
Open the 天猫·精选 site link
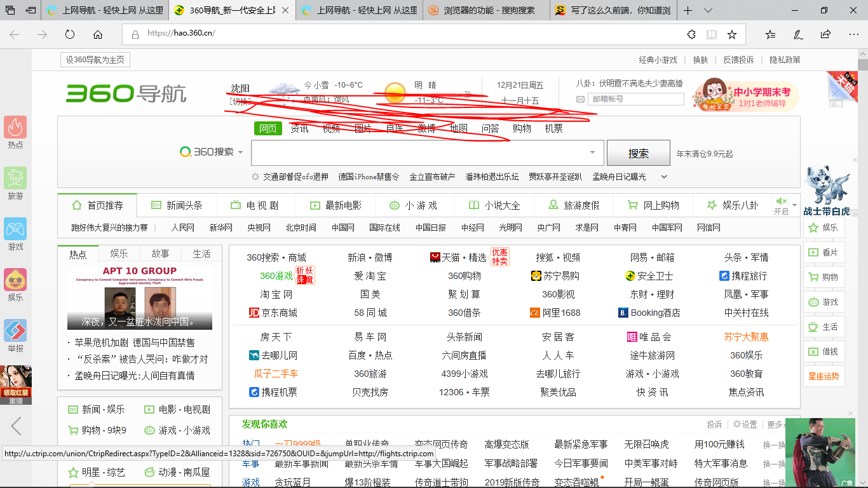point(458,257)
